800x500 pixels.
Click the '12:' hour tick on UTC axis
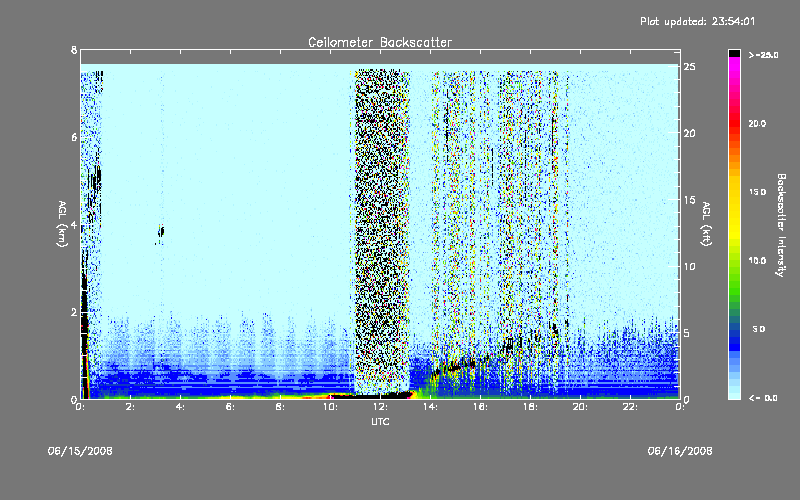(x=380, y=407)
